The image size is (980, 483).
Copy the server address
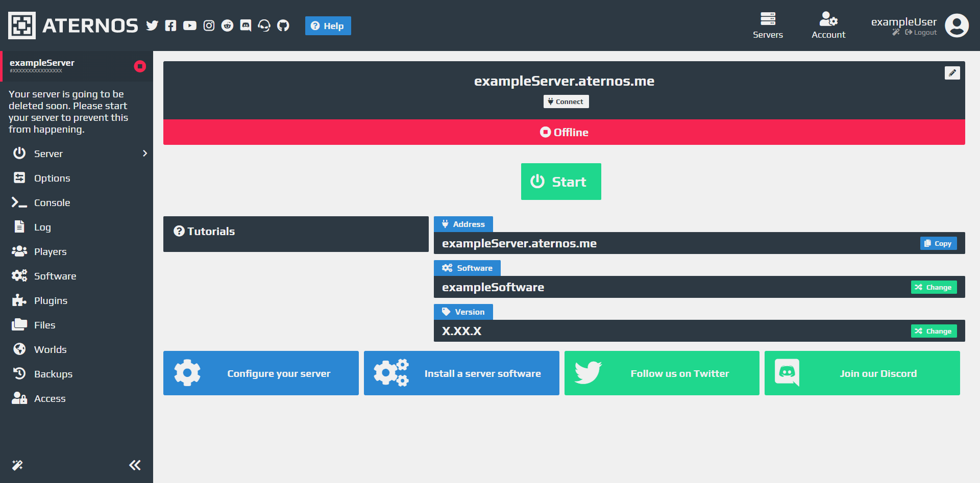click(938, 243)
